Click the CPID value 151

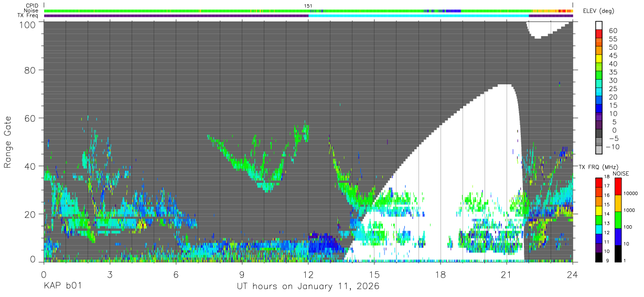click(308, 6)
